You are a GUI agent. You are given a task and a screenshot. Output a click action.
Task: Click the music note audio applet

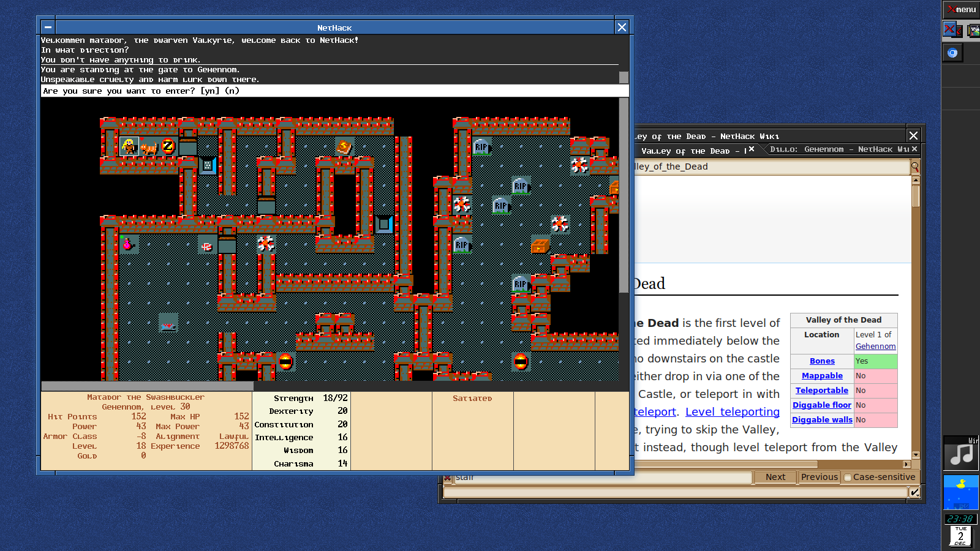click(960, 454)
